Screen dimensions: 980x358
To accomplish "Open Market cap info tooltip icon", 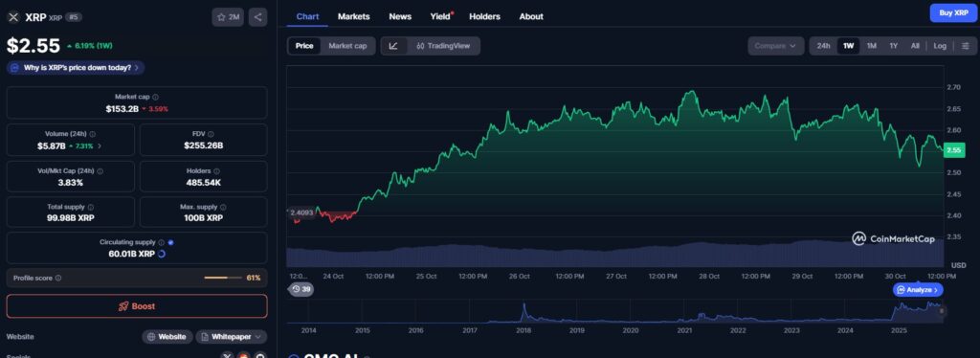I will coord(156,97).
